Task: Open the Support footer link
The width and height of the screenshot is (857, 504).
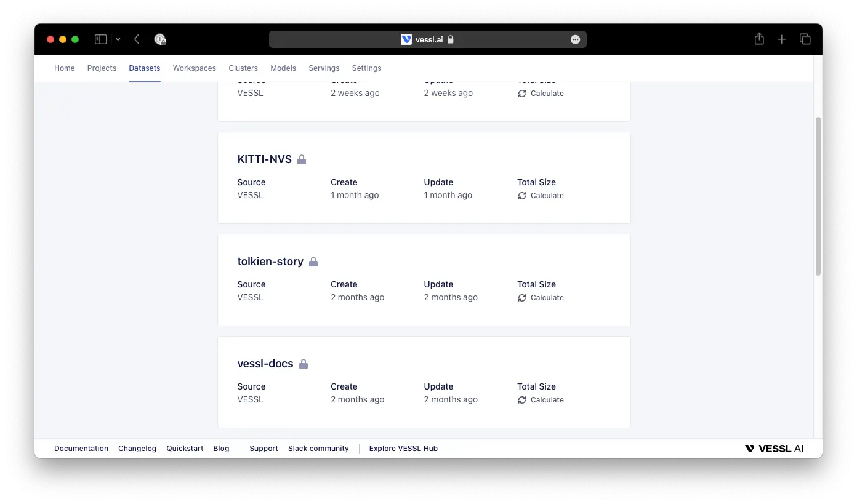Action: tap(264, 449)
